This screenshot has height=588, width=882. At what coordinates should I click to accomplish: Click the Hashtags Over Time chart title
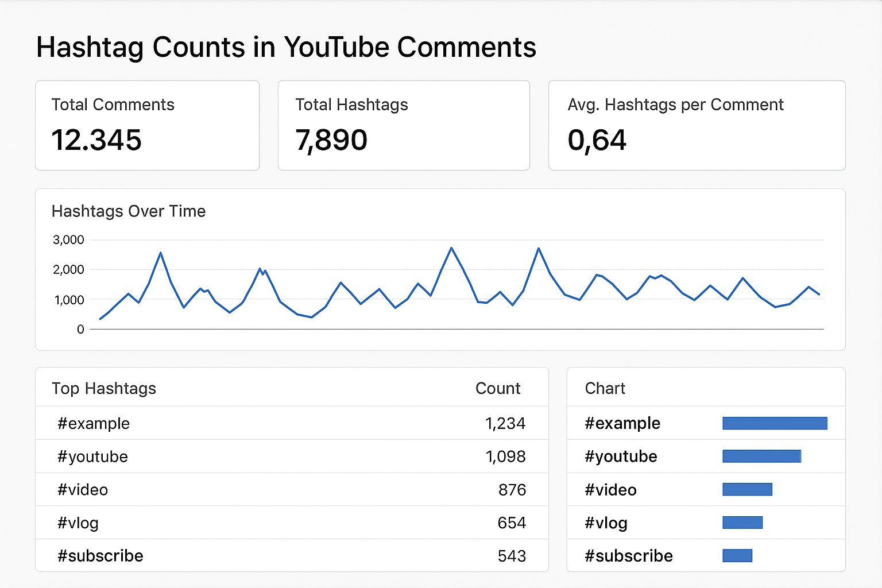coord(129,211)
